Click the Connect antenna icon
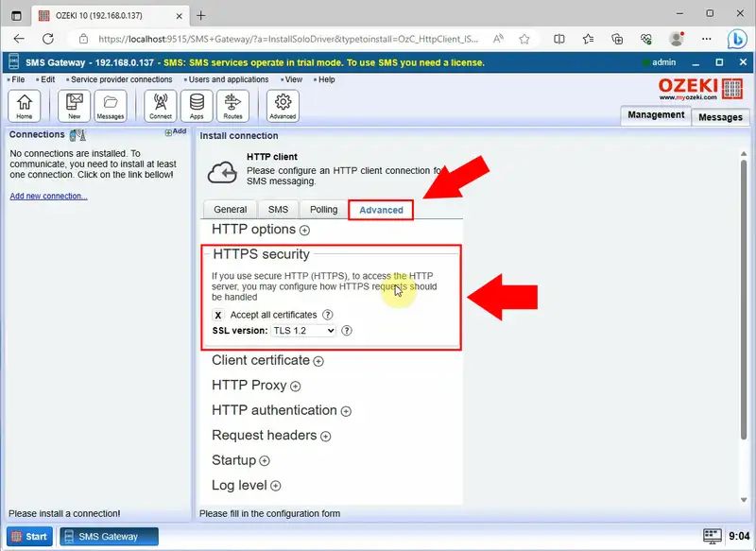Viewport: 756px width, 551px height. [x=161, y=105]
